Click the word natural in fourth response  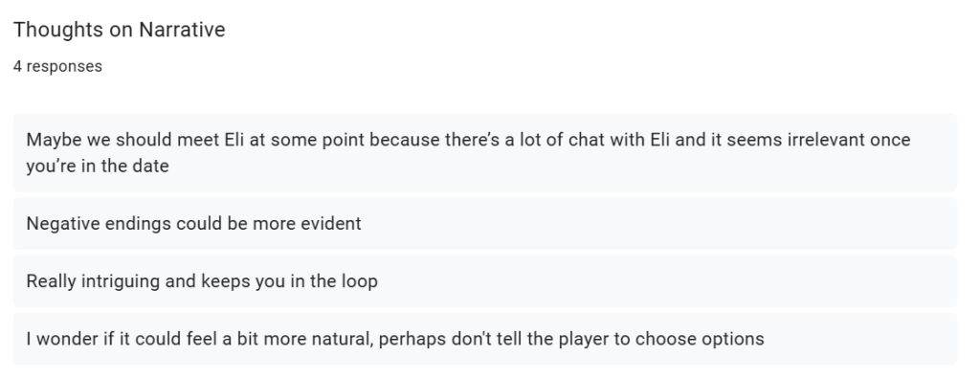344,339
